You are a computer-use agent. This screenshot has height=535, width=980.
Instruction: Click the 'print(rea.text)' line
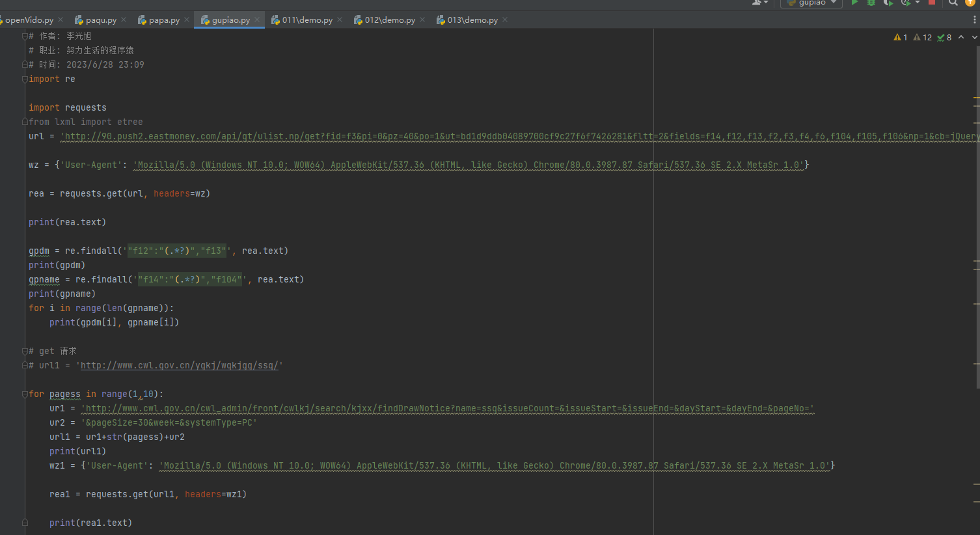67,222
